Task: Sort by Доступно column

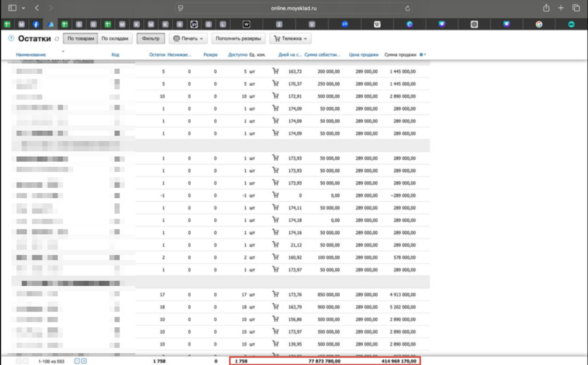Action: click(238, 55)
